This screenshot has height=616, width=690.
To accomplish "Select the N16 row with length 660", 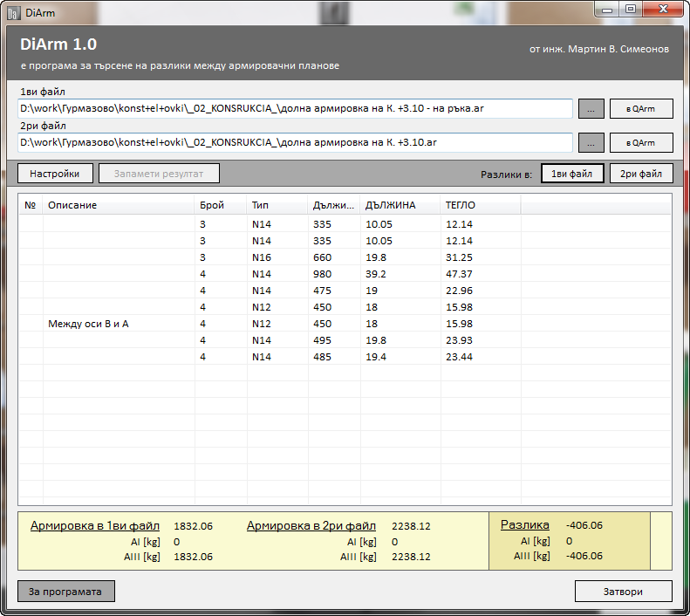I will (262, 257).
